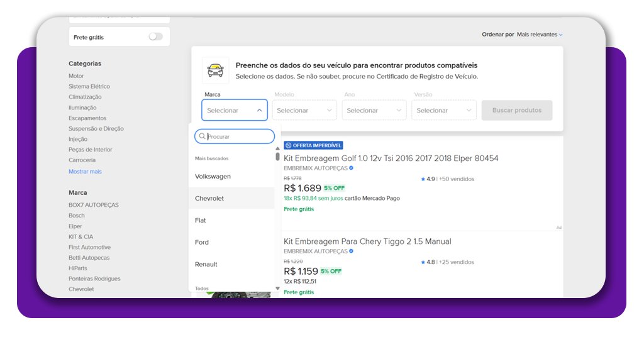
Task: Filter by Betti Autopecas brand
Action: tap(89, 258)
